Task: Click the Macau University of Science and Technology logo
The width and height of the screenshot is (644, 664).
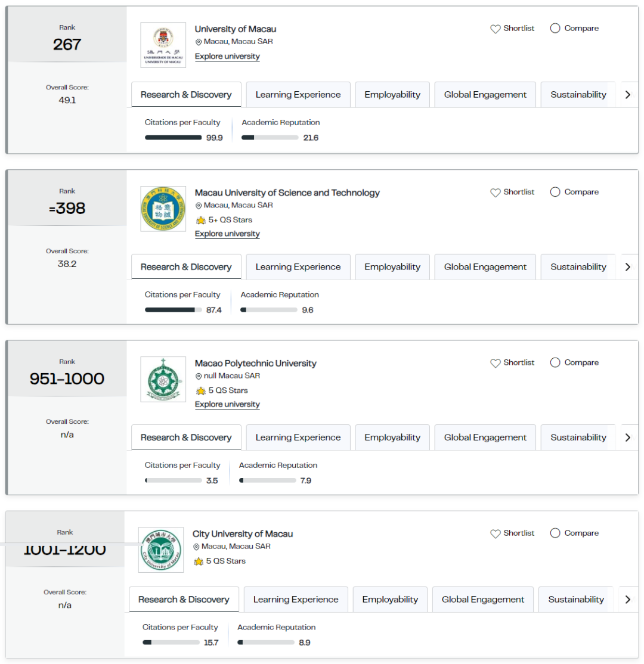Action: pyautogui.click(x=163, y=209)
